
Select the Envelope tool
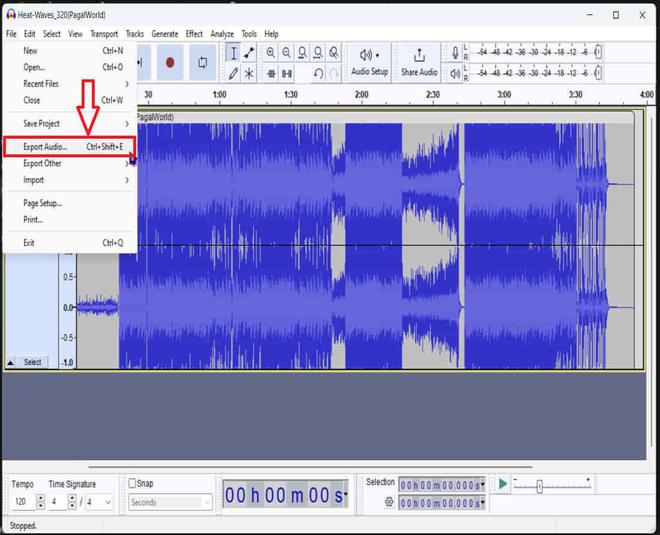pyautogui.click(x=249, y=53)
